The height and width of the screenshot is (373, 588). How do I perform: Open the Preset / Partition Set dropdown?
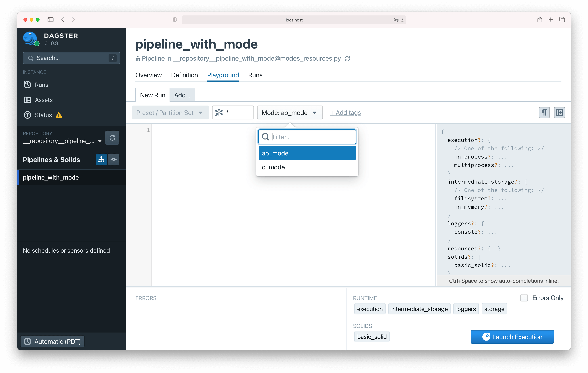(x=169, y=113)
